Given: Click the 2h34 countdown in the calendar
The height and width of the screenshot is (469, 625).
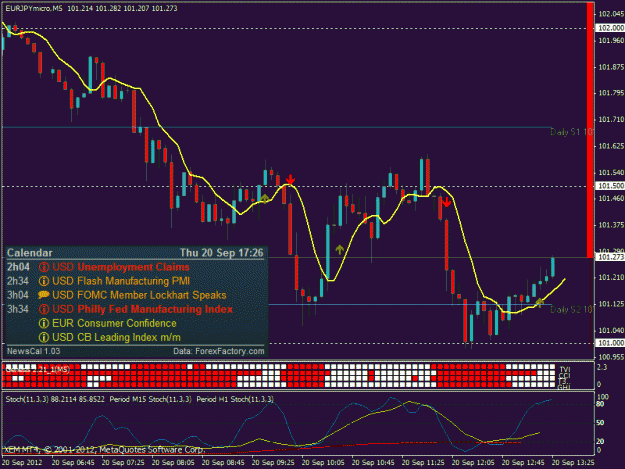Looking at the screenshot, I should coord(18,281).
